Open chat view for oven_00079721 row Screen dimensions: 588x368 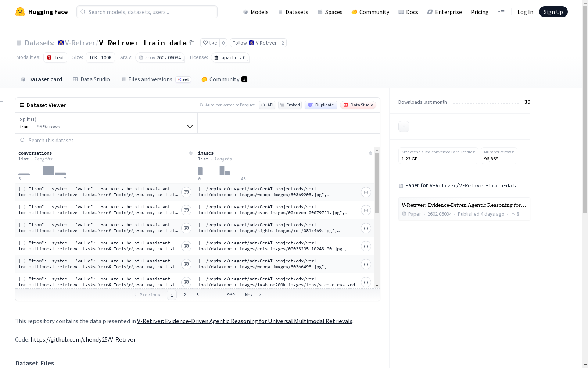186,210
